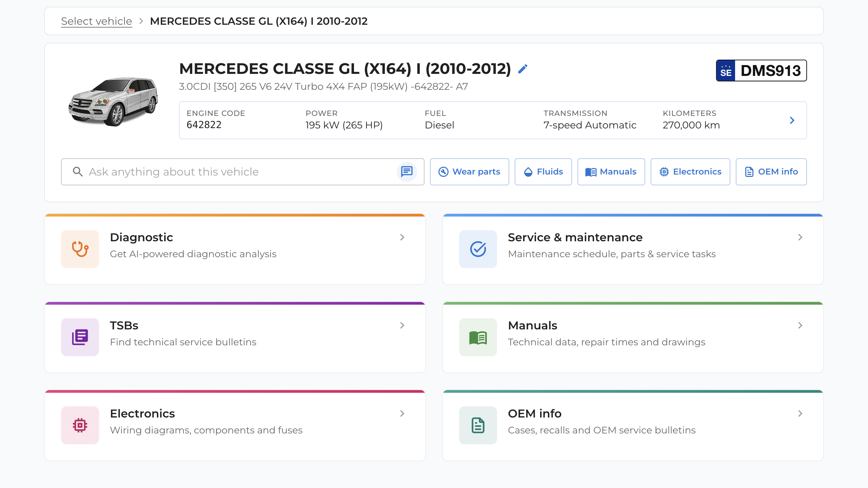
Task: Click the OEM info document card icon
Action: pos(478,425)
